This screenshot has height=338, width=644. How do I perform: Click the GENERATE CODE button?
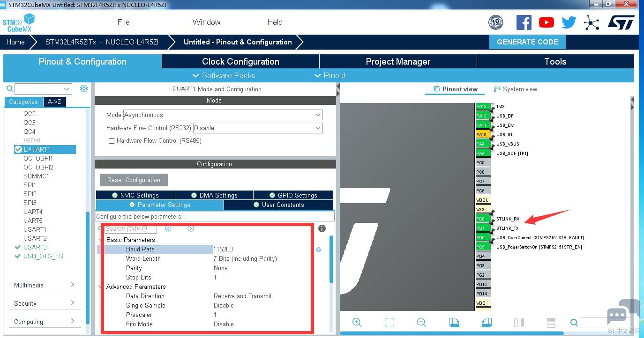click(527, 42)
